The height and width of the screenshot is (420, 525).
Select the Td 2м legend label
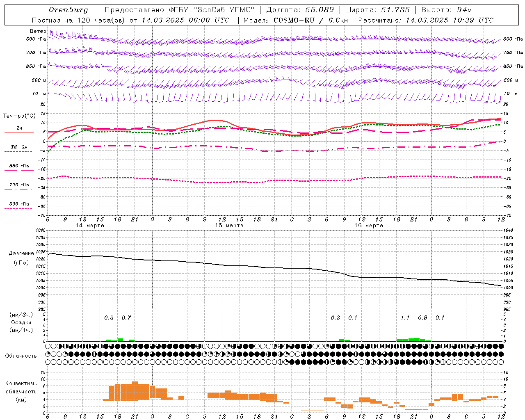click(19, 147)
